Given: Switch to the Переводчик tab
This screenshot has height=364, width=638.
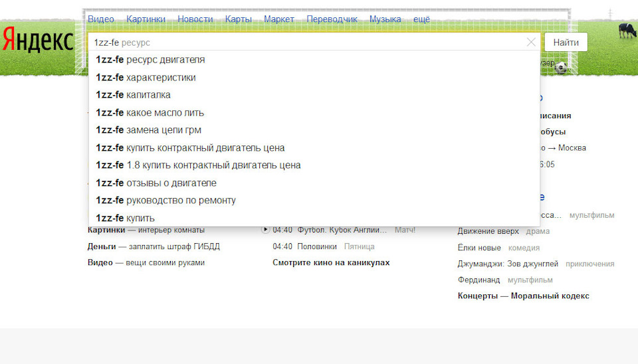Looking at the screenshot, I should coord(332,19).
